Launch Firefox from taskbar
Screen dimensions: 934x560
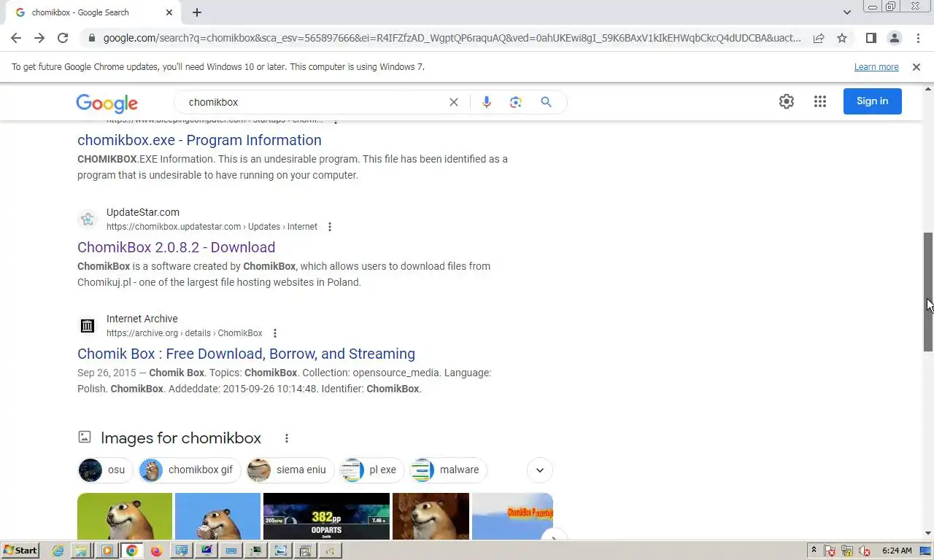[x=156, y=551]
